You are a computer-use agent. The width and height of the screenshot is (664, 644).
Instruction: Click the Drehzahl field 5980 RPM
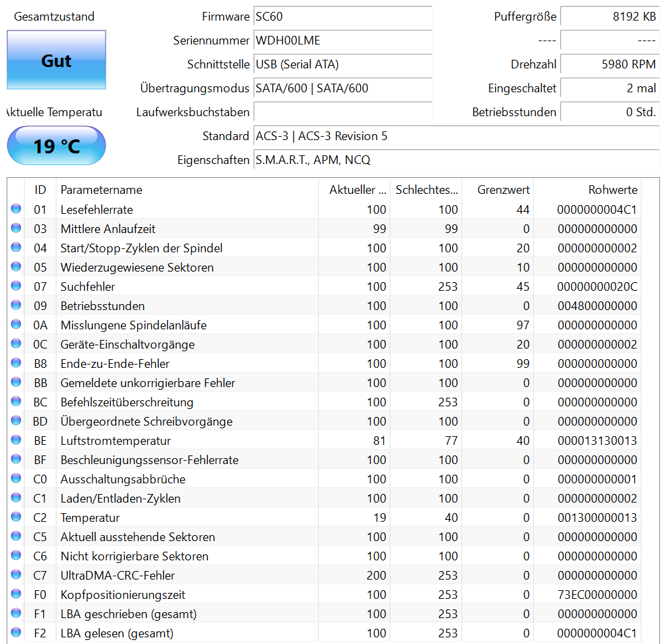coord(610,64)
